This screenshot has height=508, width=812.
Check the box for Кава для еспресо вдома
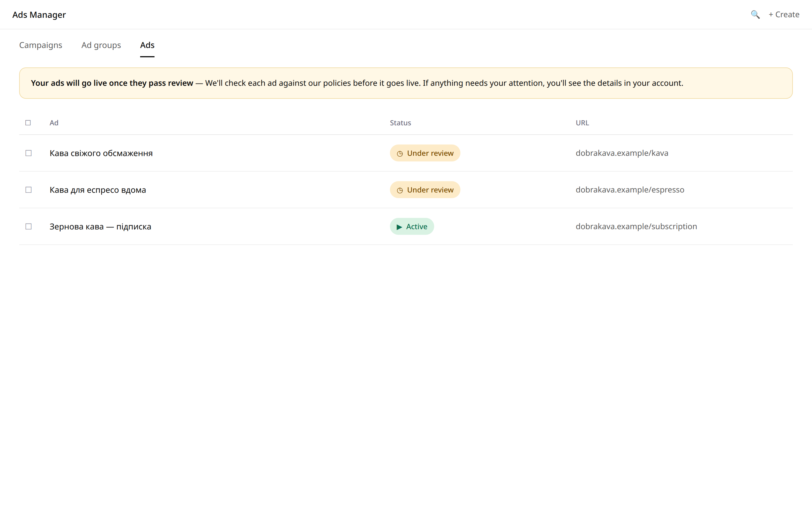(28, 190)
